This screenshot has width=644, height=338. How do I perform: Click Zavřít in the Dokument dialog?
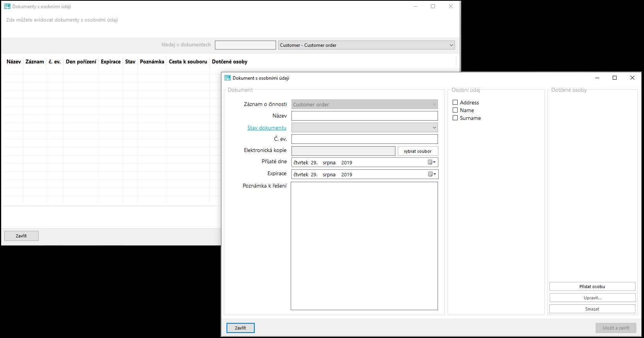point(240,328)
